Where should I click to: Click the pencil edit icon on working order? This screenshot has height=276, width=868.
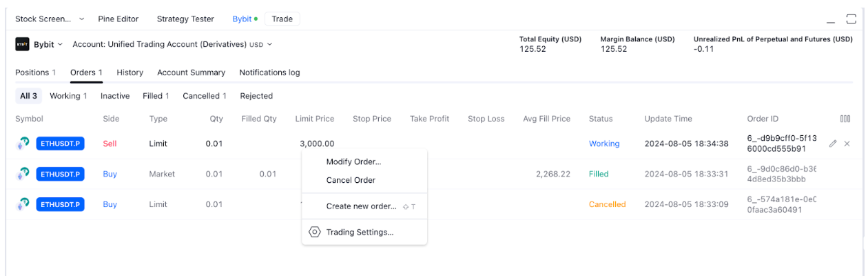[833, 144]
